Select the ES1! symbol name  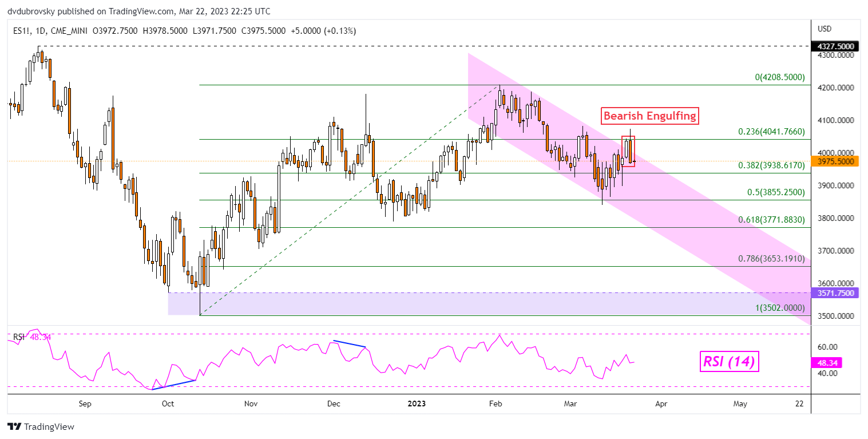click(21, 31)
